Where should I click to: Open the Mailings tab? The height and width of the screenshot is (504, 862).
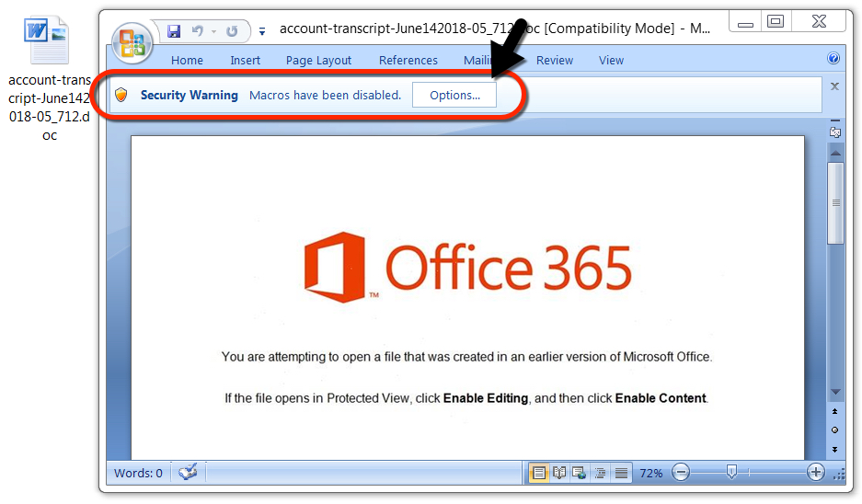[477, 61]
